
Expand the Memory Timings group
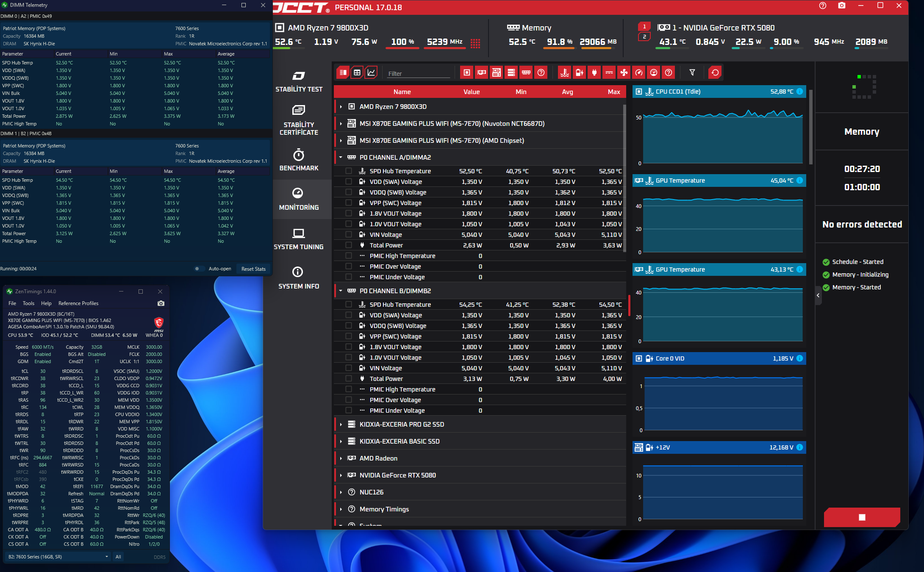click(341, 509)
